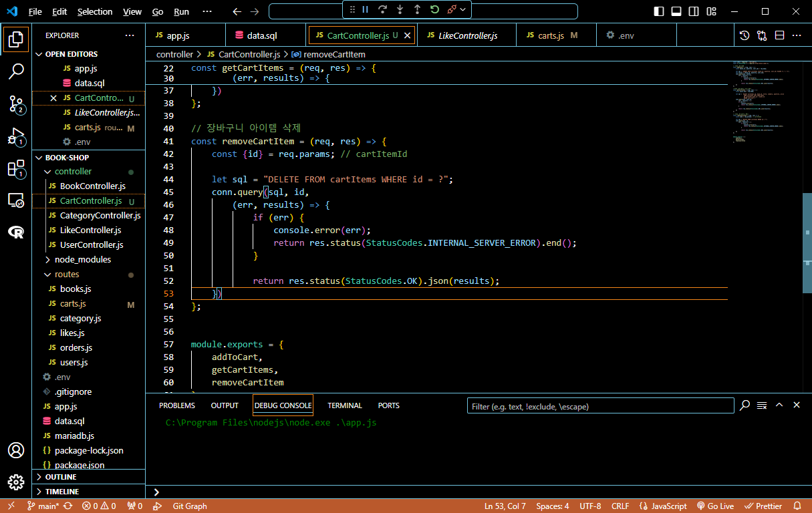Open the Source Control view

[x=16, y=104]
